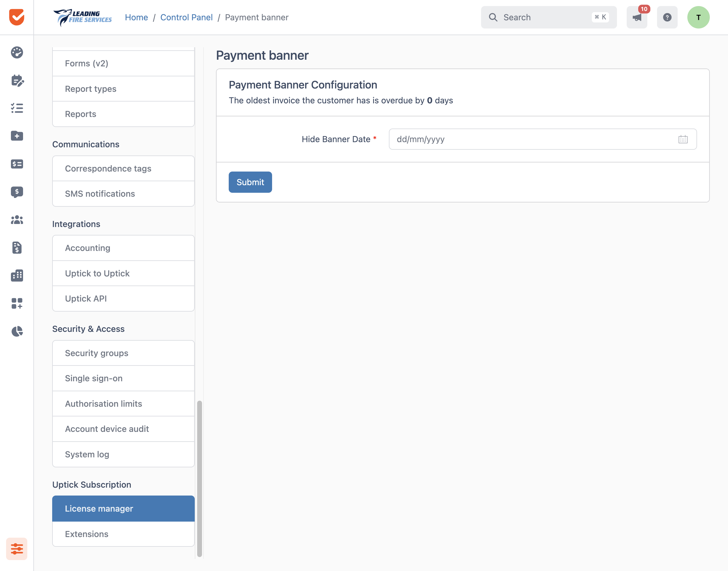Open the help question mark icon
728x571 pixels.
point(667,17)
